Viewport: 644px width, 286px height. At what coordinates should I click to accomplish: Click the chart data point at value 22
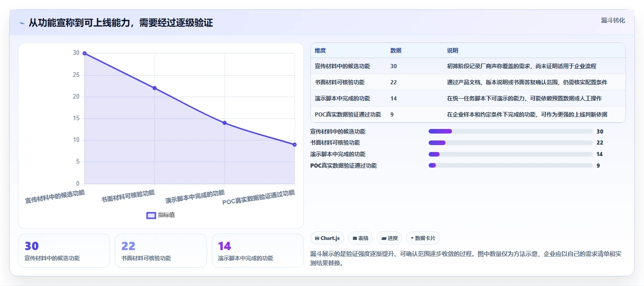(155, 88)
